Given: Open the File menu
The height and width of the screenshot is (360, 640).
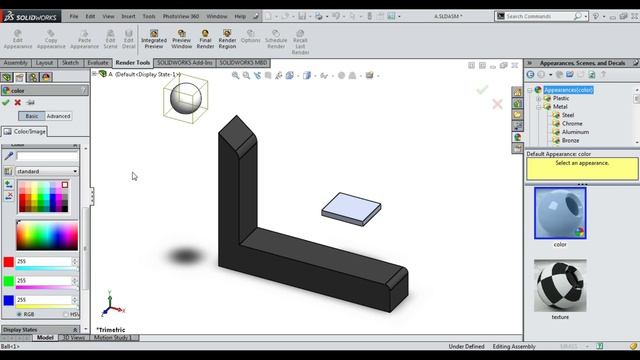Looking at the screenshot, I should tap(74, 16).
